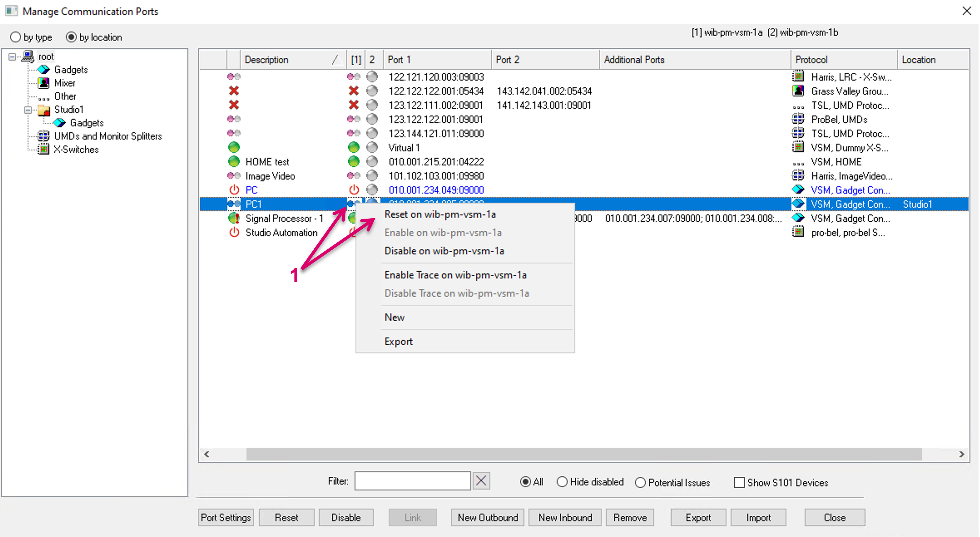Viewport: 980px width, 537px height.
Task: Click red power icon of Studio Automation
Action: [234, 232]
